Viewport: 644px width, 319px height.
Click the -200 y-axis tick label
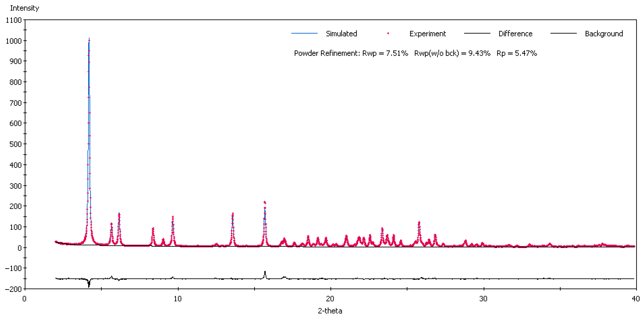tap(13, 289)
